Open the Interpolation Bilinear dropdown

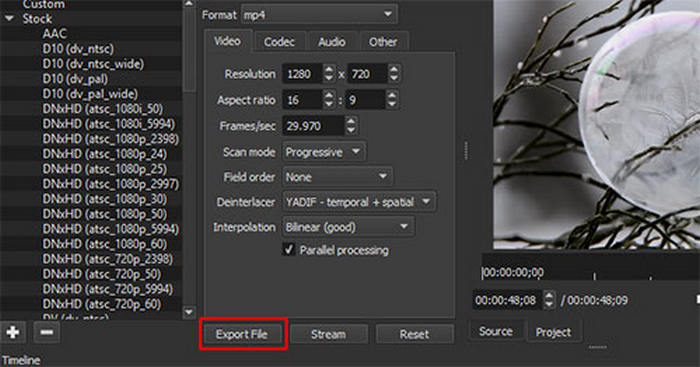pyautogui.click(x=348, y=227)
